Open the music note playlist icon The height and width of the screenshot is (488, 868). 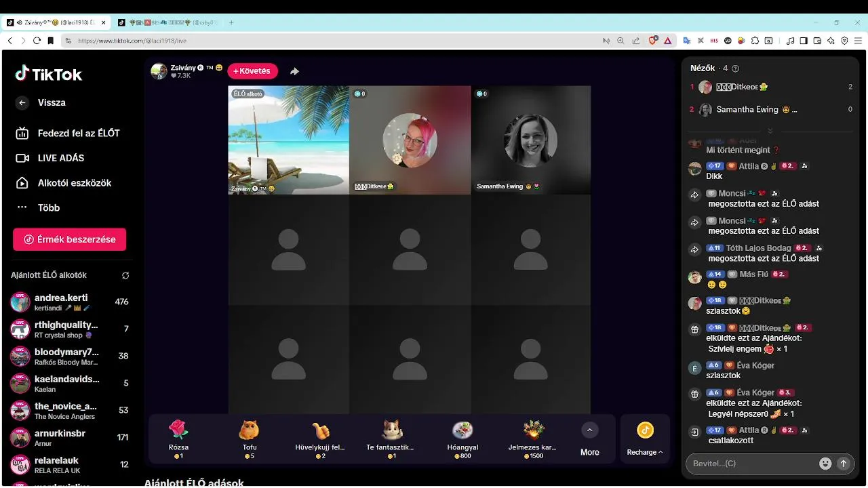pos(791,41)
